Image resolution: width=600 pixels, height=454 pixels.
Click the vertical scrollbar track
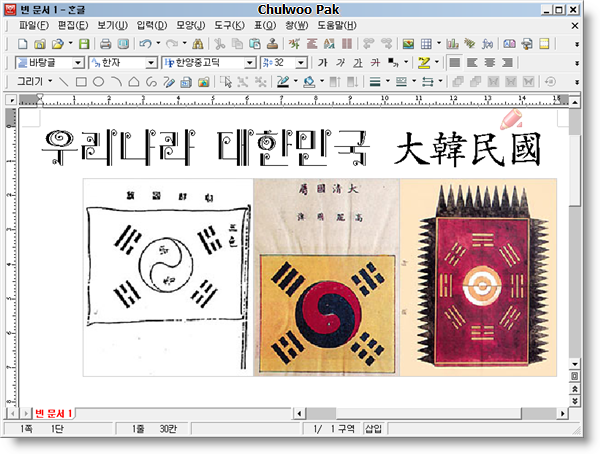click(x=575, y=283)
